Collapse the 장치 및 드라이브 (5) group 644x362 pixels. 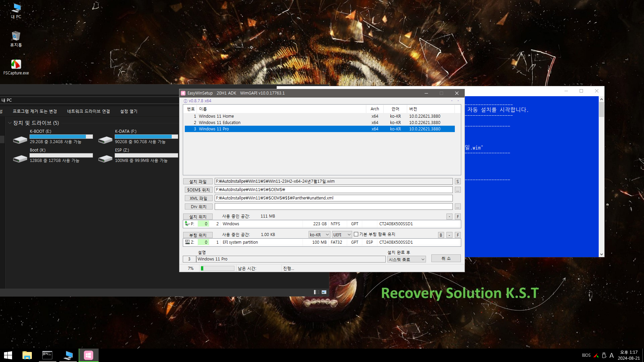tap(10, 123)
